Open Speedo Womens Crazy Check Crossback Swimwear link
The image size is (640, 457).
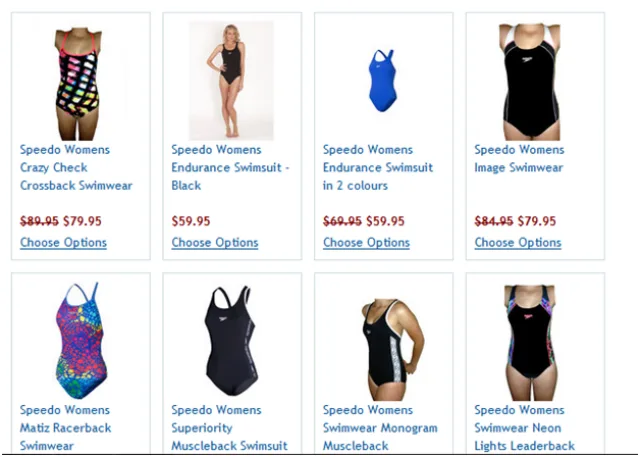[x=76, y=168]
